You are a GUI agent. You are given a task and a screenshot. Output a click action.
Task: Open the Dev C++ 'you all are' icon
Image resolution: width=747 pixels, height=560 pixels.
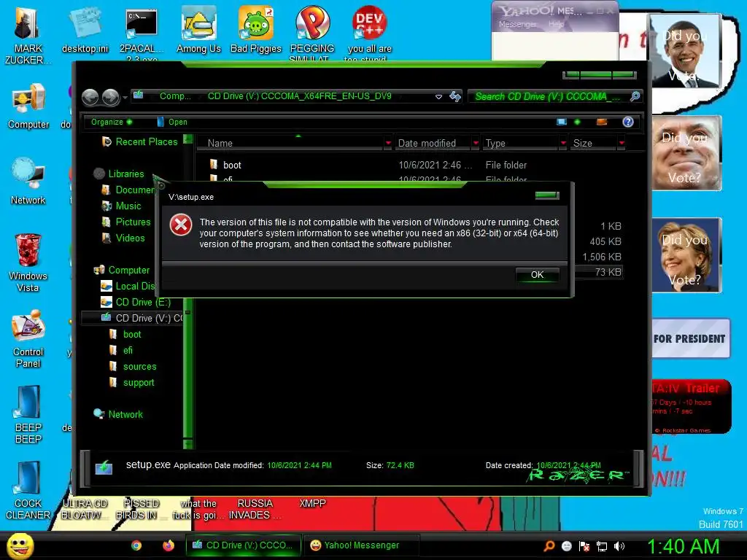(369, 34)
